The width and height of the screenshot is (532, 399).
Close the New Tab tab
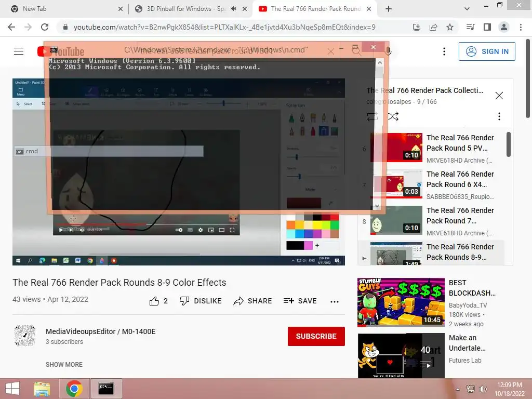coord(121,9)
